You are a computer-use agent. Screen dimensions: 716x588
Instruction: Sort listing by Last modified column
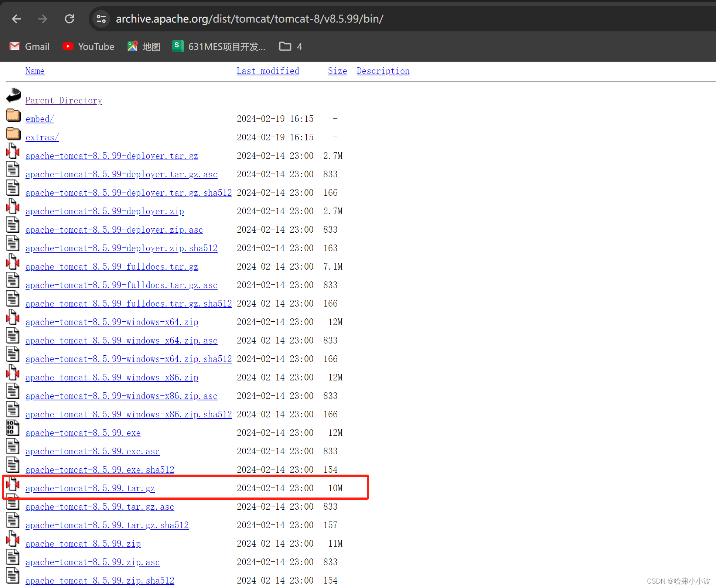[x=268, y=71]
